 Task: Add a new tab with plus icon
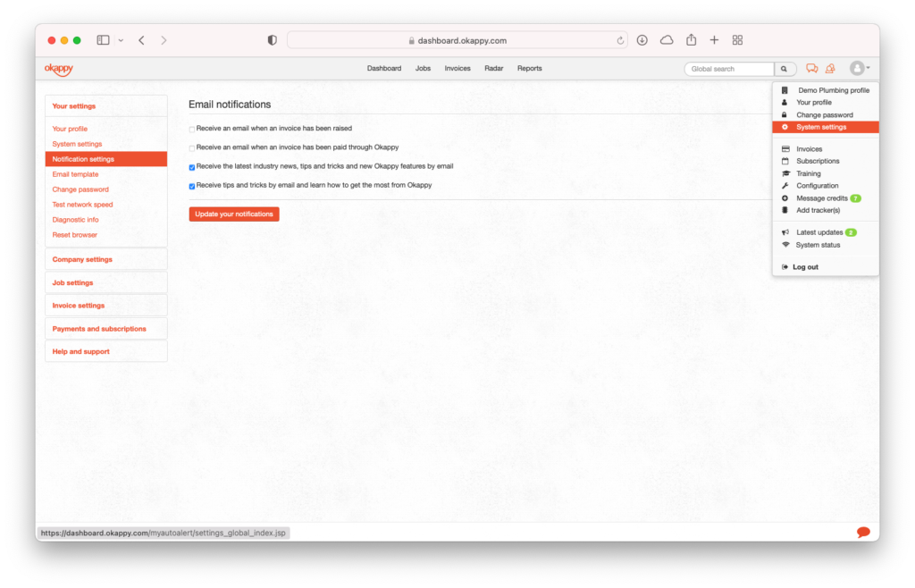pyautogui.click(x=714, y=39)
